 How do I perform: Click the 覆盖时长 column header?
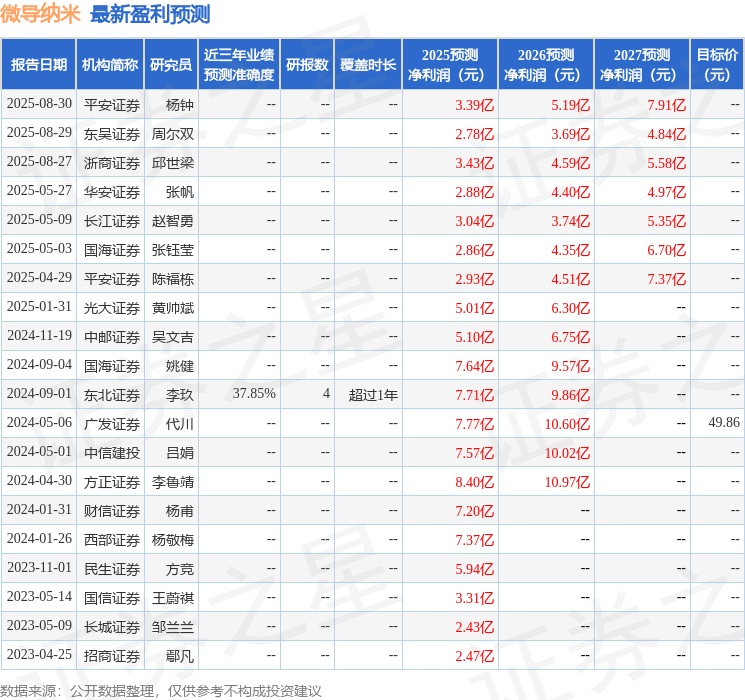tap(368, 64)
